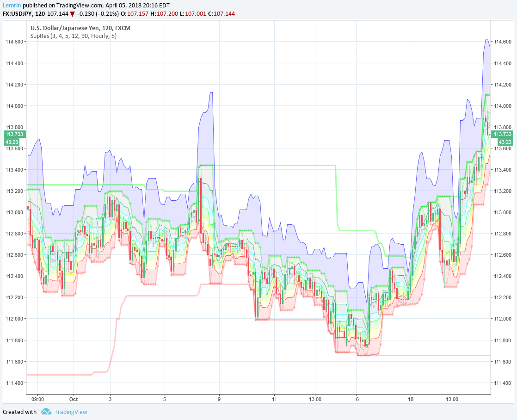Click the 5 date label on time axis
Viewport: 517px width, 420px height.
point(165,399)
